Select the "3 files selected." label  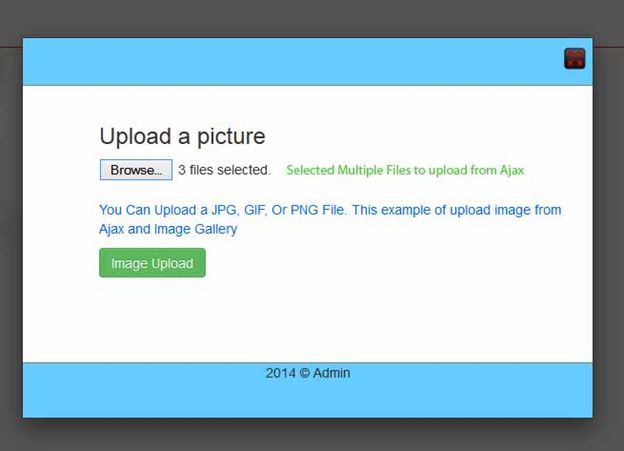[x=224, y=170]
